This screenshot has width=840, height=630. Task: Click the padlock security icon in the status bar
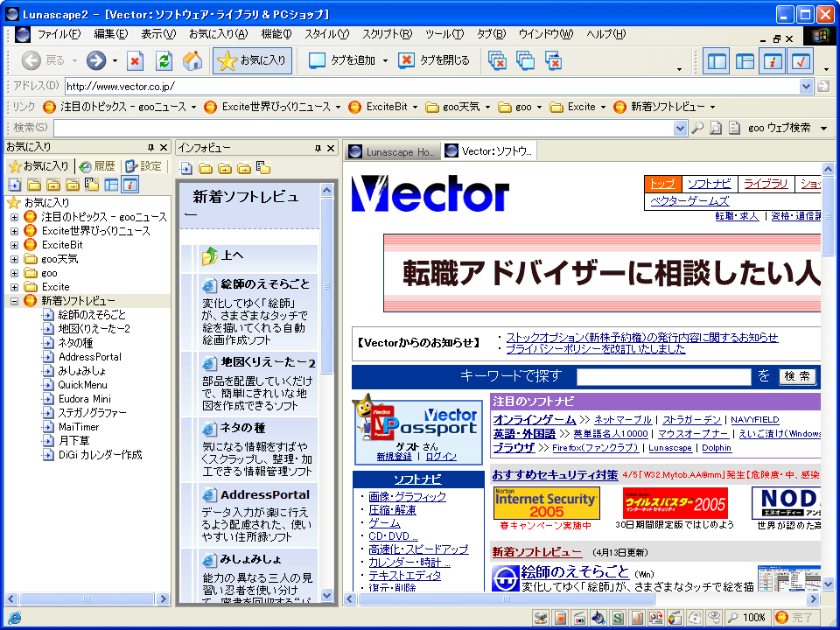click(695, 618)
